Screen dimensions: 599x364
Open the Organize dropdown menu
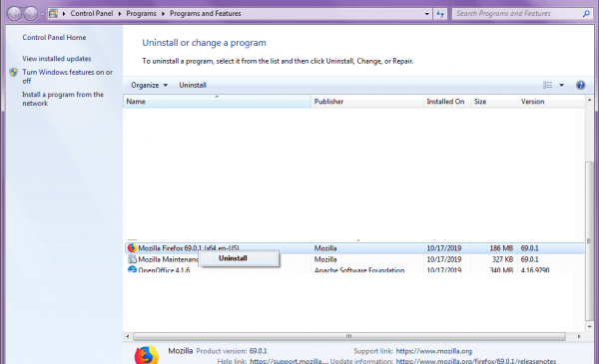pos(149,85)
